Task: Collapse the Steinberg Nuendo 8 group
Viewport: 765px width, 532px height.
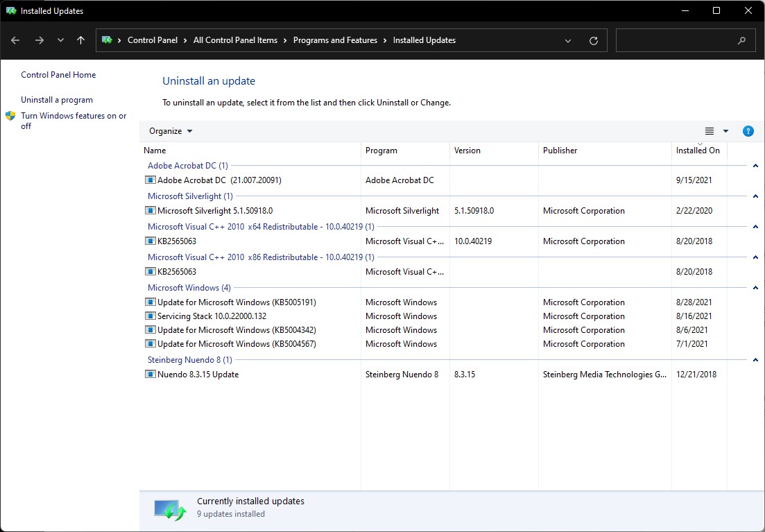Action: (755, 360)
